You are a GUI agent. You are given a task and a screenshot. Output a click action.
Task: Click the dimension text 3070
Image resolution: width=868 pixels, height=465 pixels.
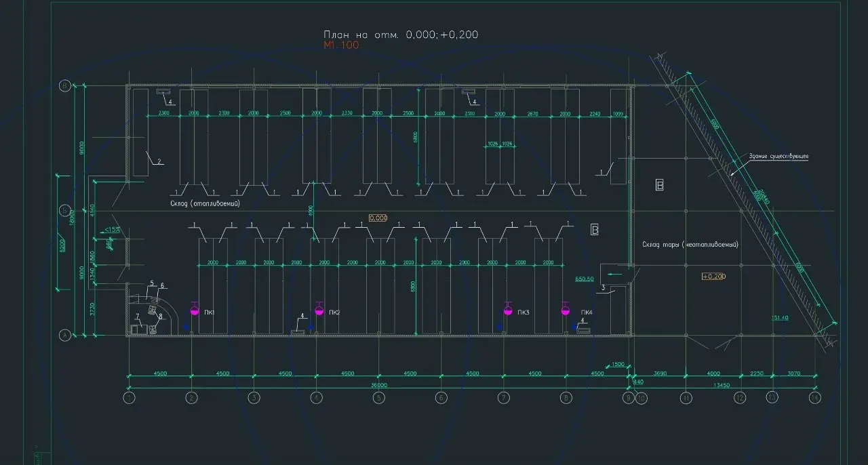(x=795, y=373)
